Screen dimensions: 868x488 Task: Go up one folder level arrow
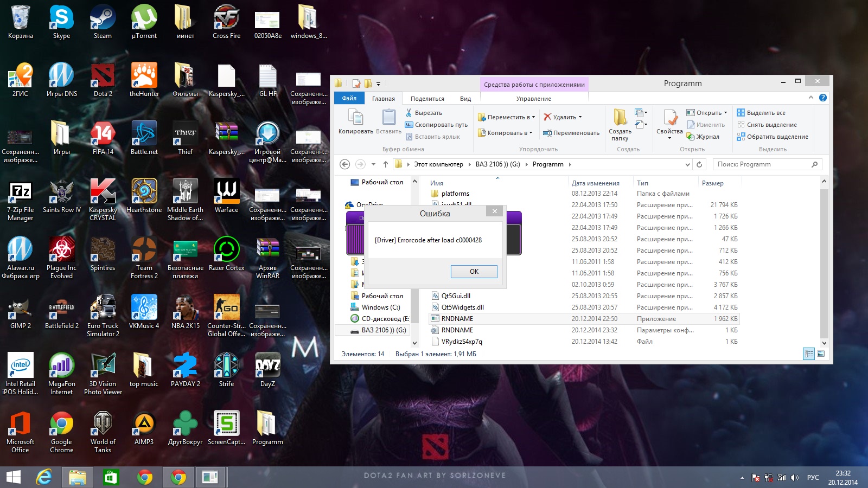tap(385, 164)
